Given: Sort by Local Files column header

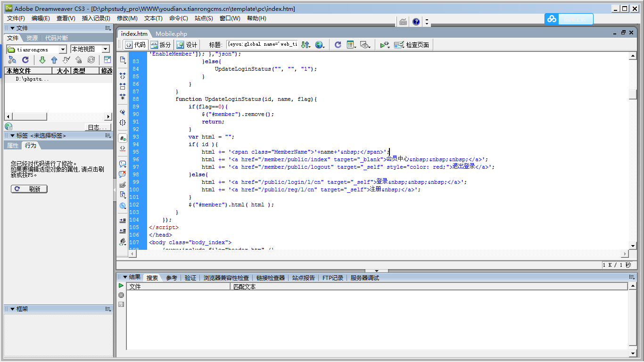Looking at the screenshot, I should (x=28, y=71).
